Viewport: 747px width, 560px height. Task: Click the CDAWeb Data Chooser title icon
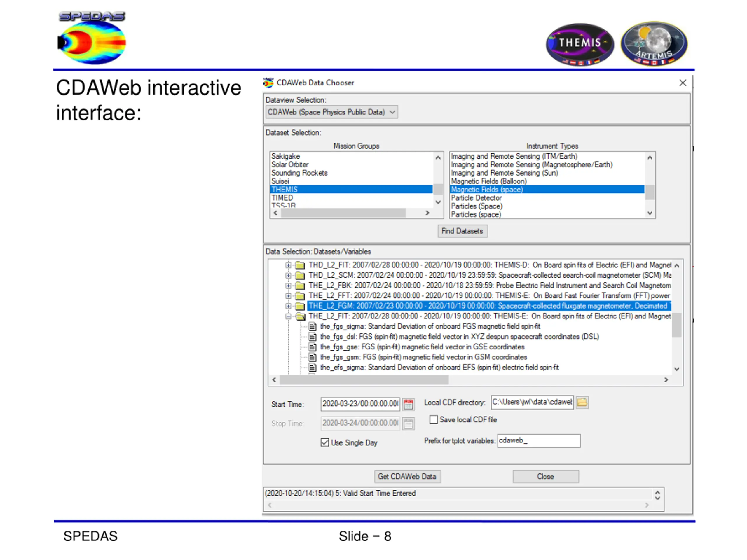[x=268, y=83]
